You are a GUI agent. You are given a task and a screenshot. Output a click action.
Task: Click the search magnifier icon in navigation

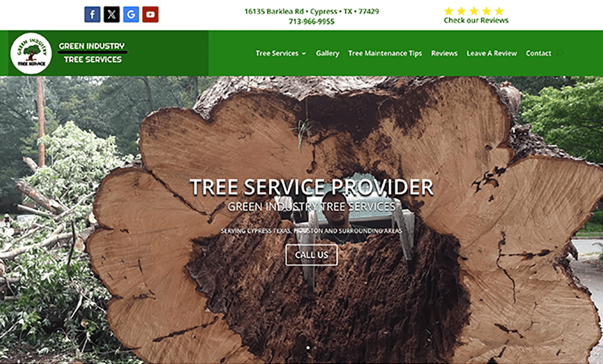[560, 53]
